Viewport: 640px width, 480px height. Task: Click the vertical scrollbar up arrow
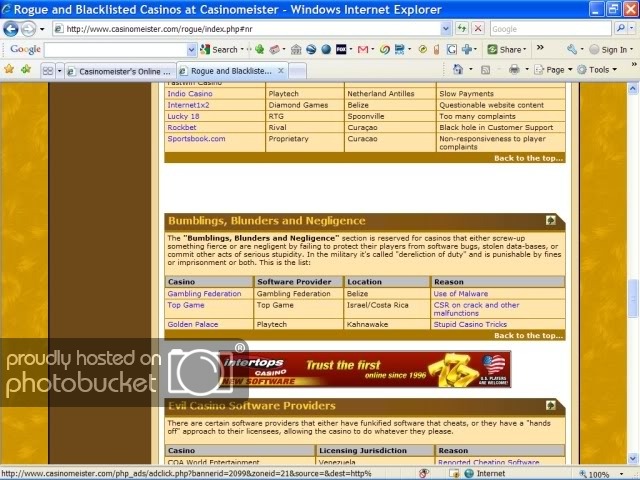coord(633,88)
